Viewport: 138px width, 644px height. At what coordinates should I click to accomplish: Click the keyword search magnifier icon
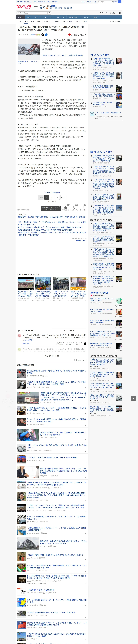coord(49,13)
